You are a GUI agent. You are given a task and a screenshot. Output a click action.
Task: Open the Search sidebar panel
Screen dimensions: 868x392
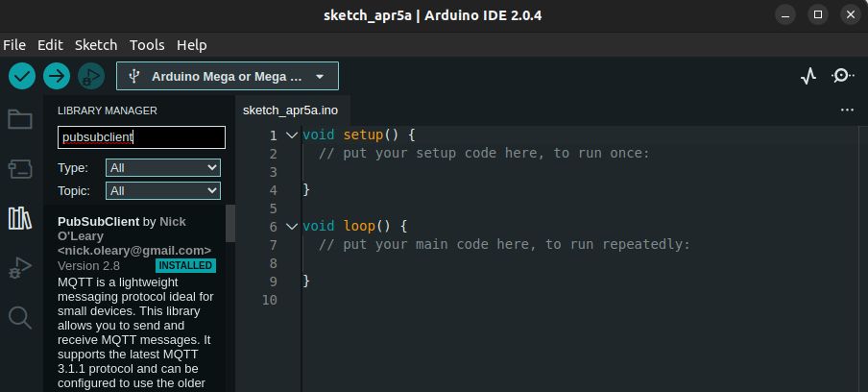20,318
